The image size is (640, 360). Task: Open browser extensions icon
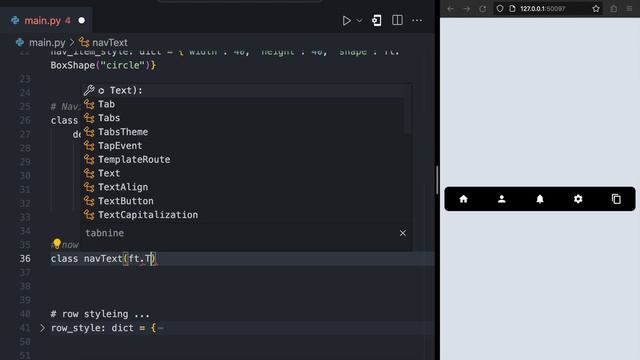point(613,9)
